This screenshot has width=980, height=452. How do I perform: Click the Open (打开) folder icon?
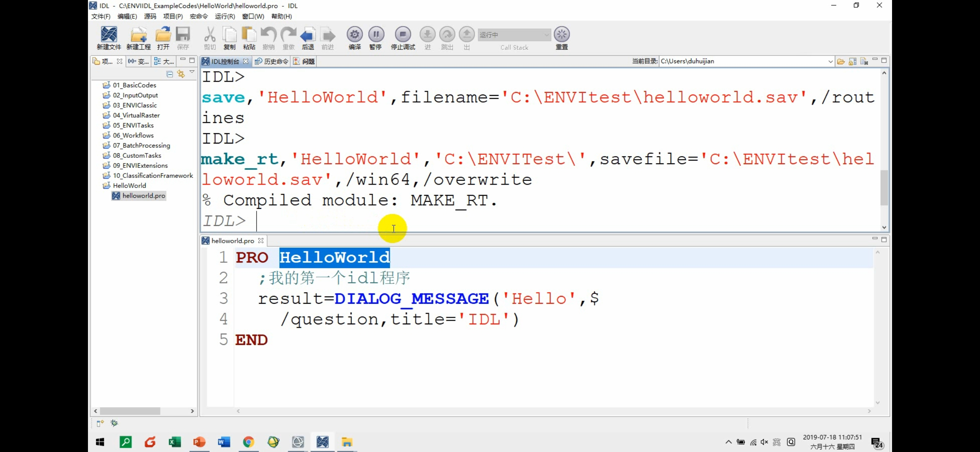coord(163,35)
